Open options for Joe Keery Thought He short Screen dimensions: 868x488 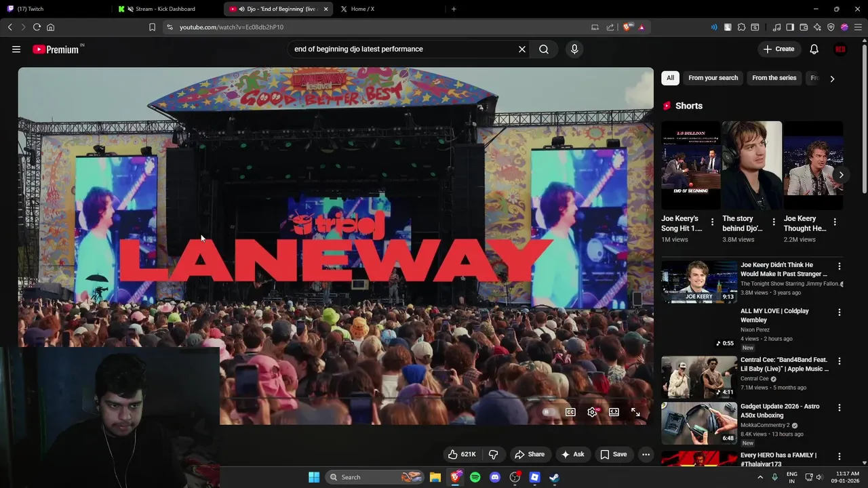coord(835,222)
